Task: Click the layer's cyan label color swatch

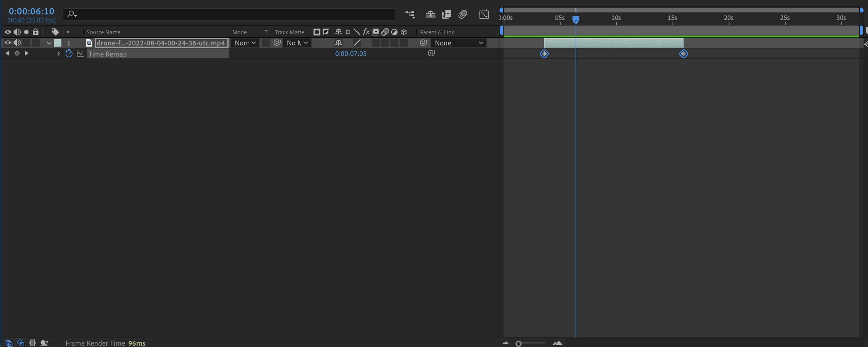Action: [x=57, y=43]
